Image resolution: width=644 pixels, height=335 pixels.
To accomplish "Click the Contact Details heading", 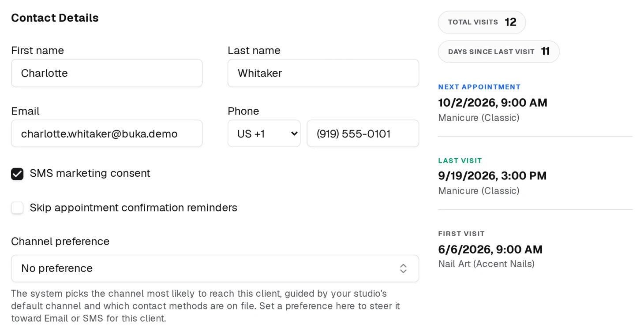I will click(55, 18).
